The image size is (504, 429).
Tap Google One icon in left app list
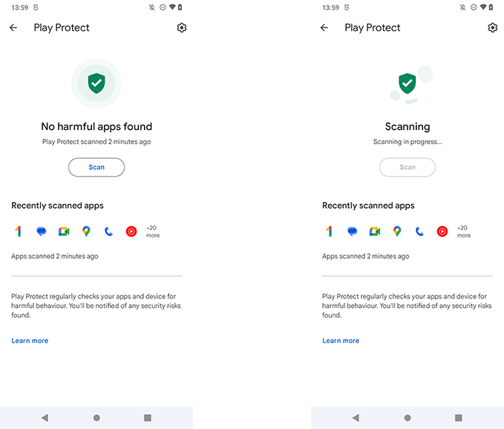tap(19, 232)
